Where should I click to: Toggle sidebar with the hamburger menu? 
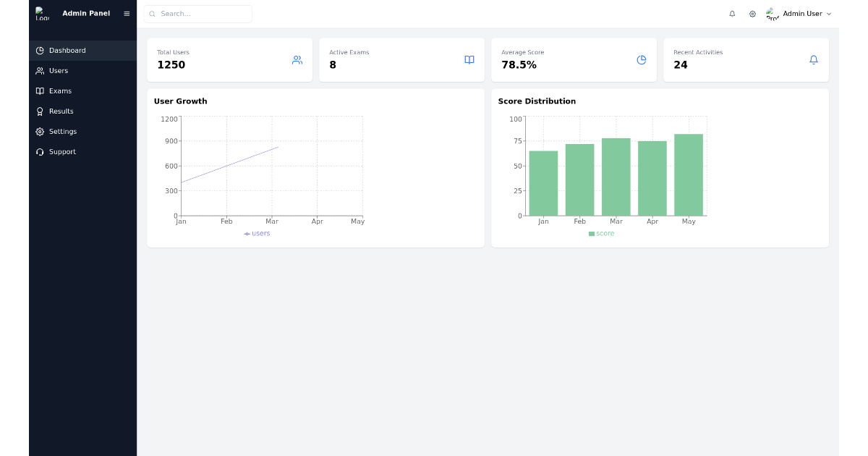[x=126, y=13]
